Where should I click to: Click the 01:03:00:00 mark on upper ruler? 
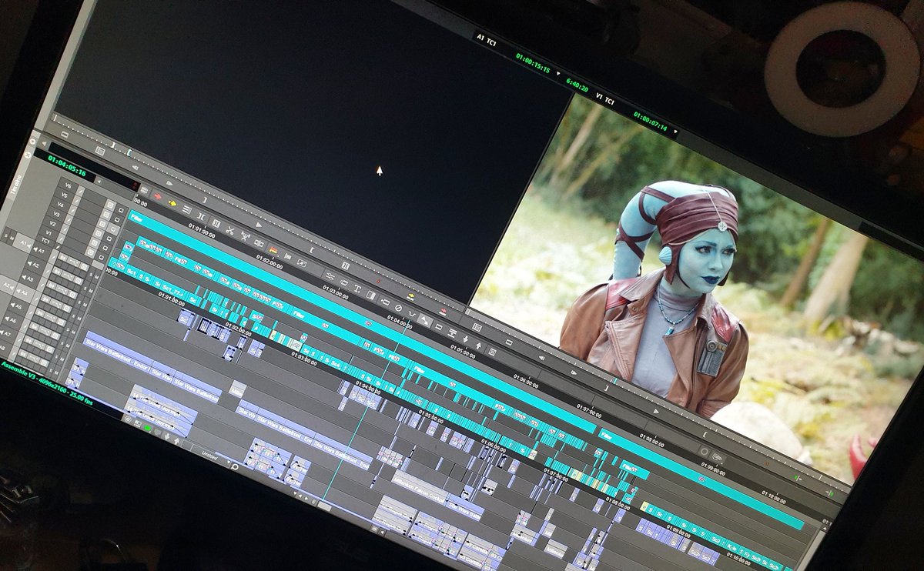click(x=336, y=292)
